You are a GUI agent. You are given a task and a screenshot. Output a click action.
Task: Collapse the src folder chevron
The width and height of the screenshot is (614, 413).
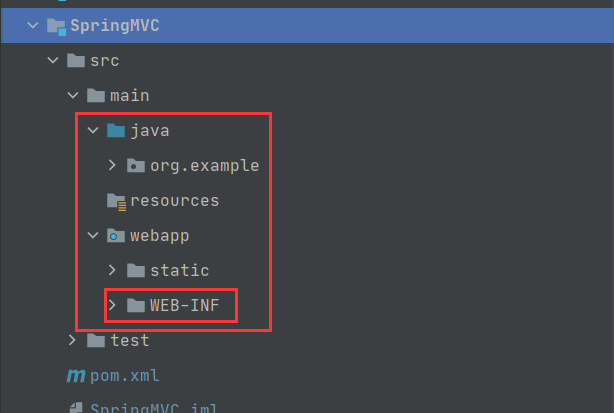point(53,61)
